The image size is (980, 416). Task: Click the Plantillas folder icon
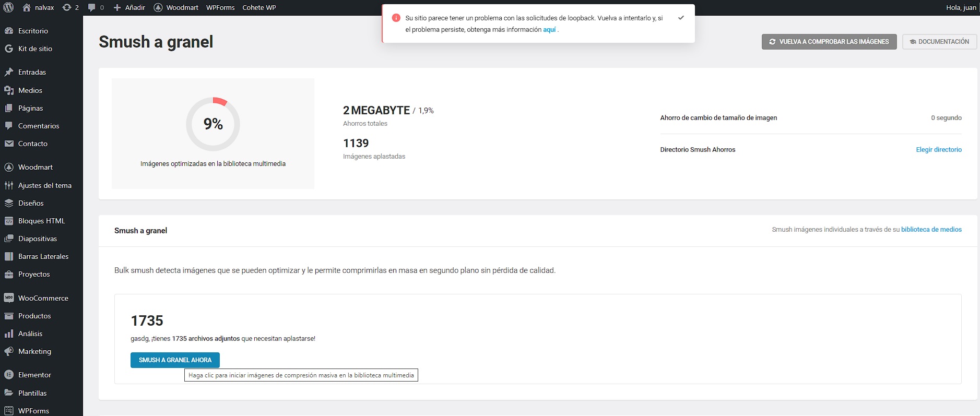click(9, 393)
